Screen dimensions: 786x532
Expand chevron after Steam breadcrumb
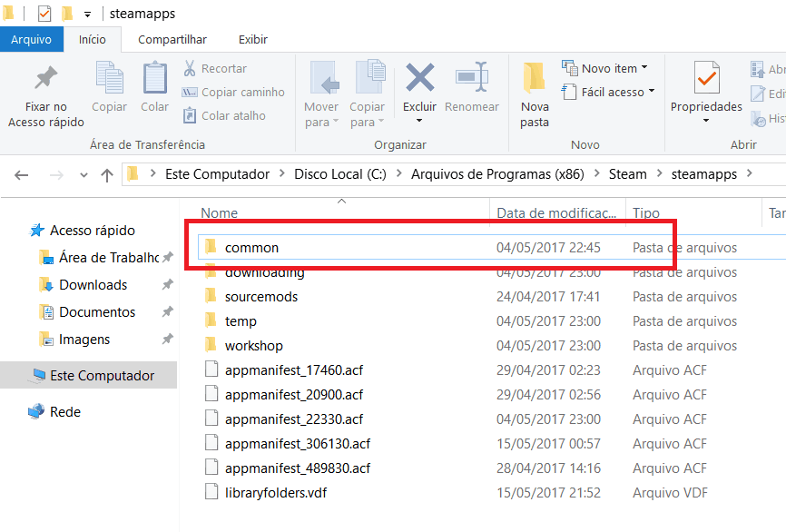pos(660,173)
